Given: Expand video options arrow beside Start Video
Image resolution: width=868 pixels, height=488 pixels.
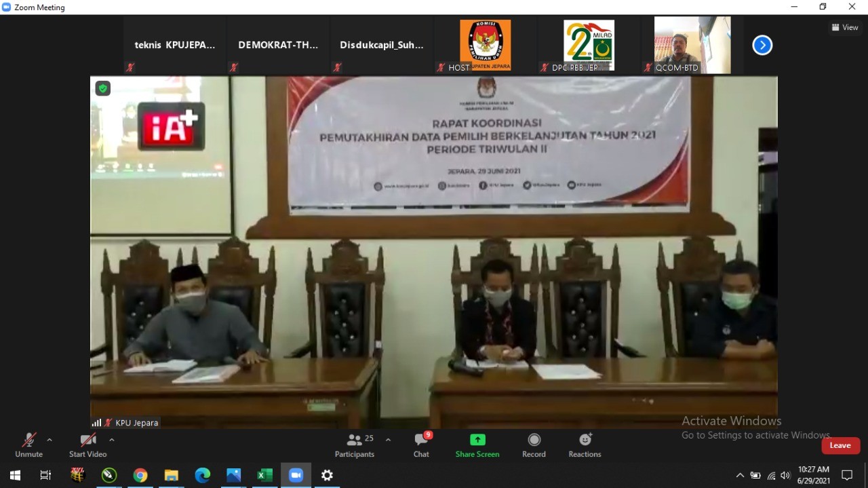Looking at the screenshot, I should [112, 440].
